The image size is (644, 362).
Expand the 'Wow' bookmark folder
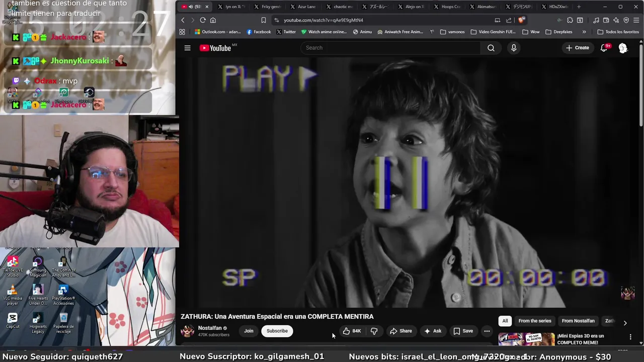pos(531,32)
